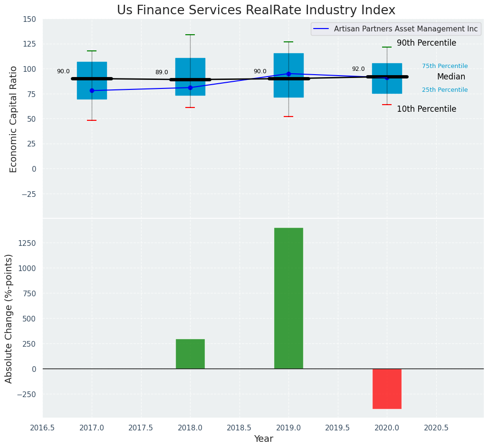Click the Year x-axis label
The width and height of the screenshot is (489, 448).
263,439
